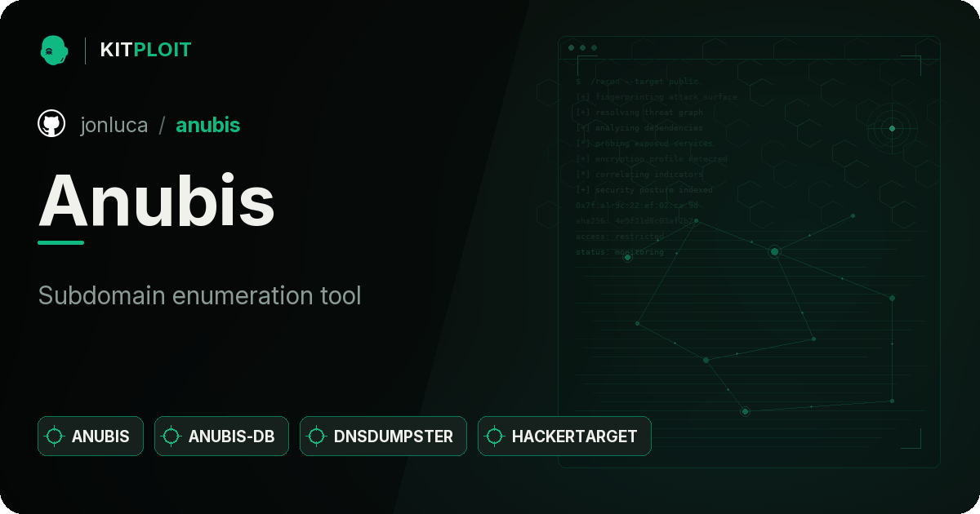Select the jonluca owner name
Viewport: 980px width, 514px height.
click(x=114, y=125)
